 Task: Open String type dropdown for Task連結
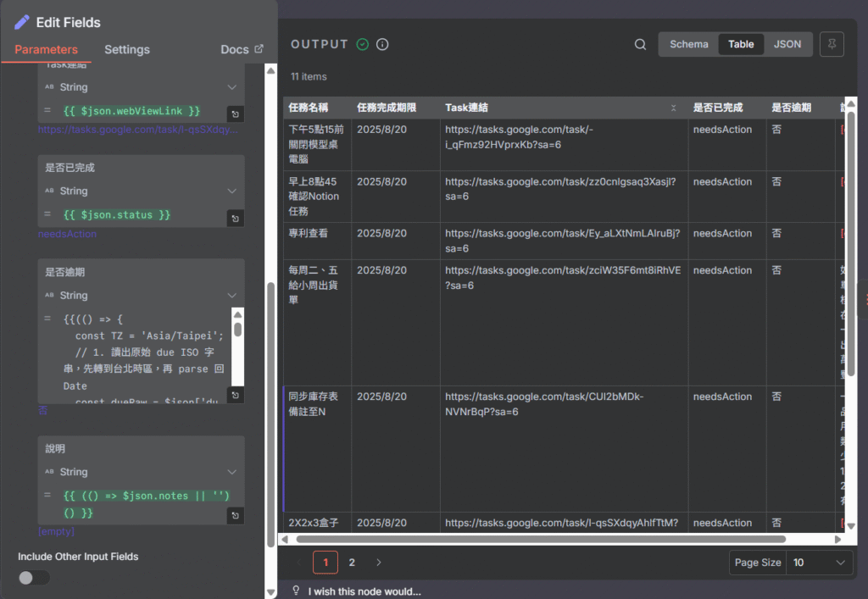coord(141,86)
